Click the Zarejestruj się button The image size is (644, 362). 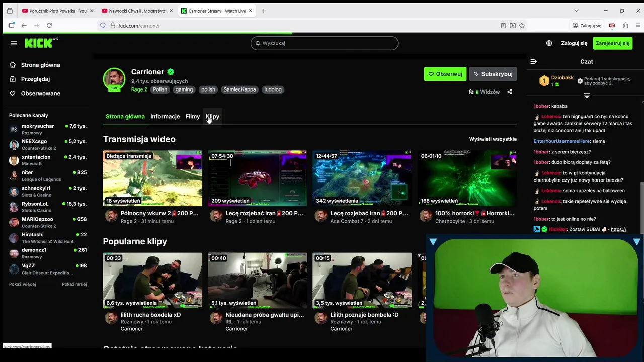click(x=612, y=43)
